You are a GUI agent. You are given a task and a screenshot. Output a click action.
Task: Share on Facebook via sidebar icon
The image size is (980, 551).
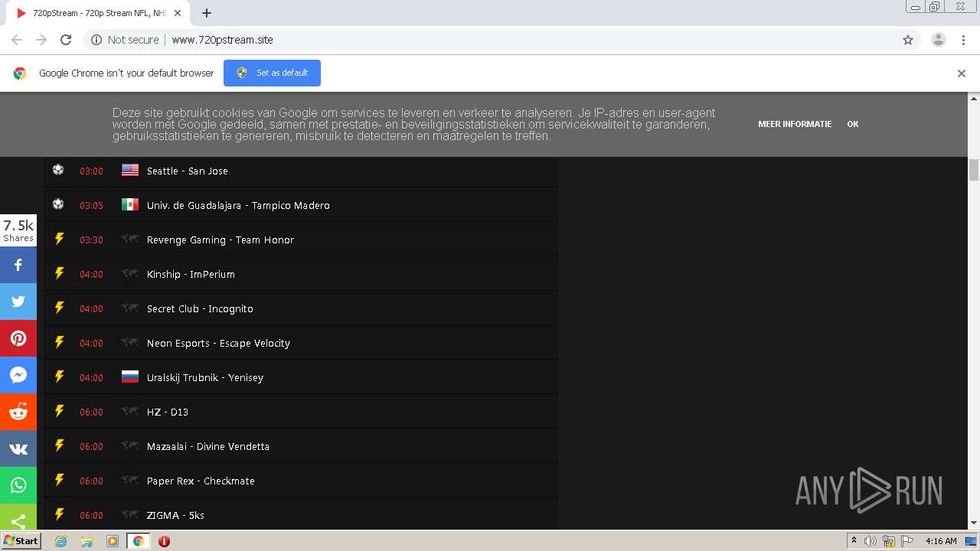pos(18,265)
